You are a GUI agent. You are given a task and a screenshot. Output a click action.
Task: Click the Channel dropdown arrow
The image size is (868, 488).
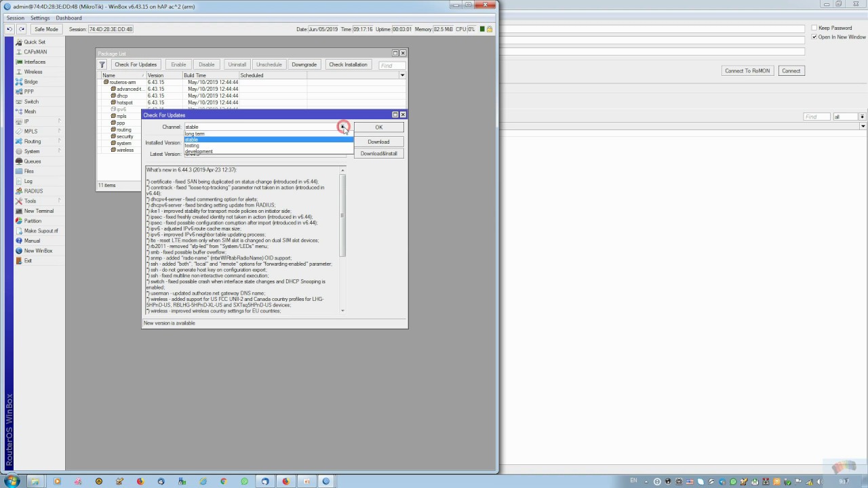343,127
